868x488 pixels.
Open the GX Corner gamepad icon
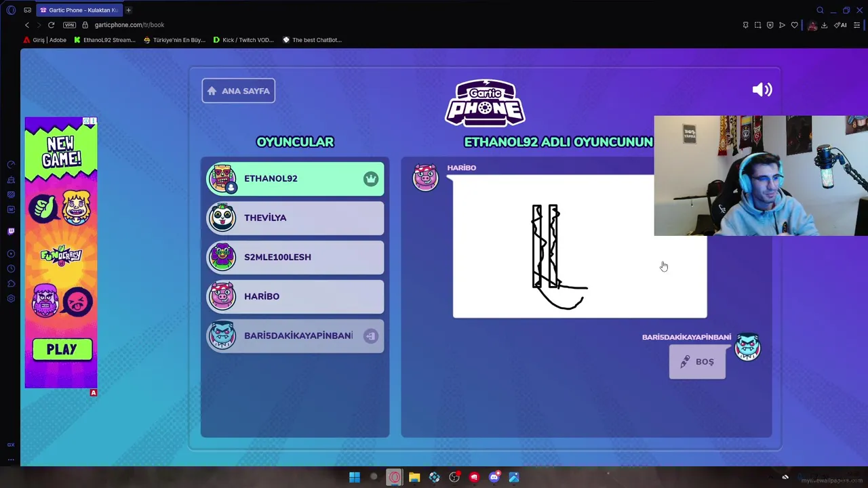coord(28,10)
